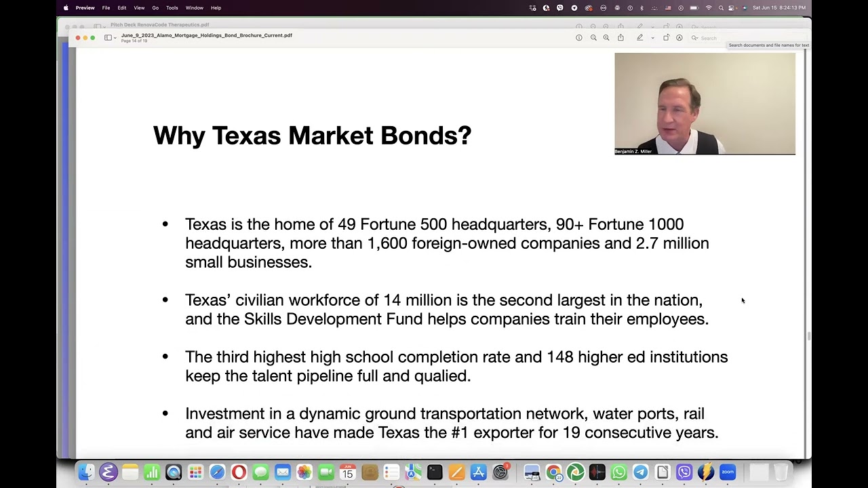Click the Inspector info icon in Preview toolbar

pyautogui.click(x=578, y=38)
